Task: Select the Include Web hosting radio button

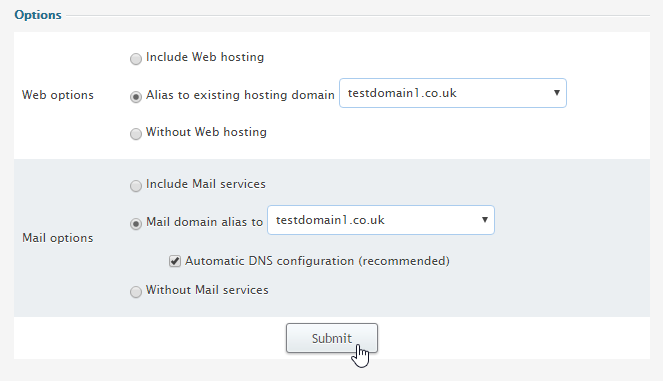Action: [136, 59]
